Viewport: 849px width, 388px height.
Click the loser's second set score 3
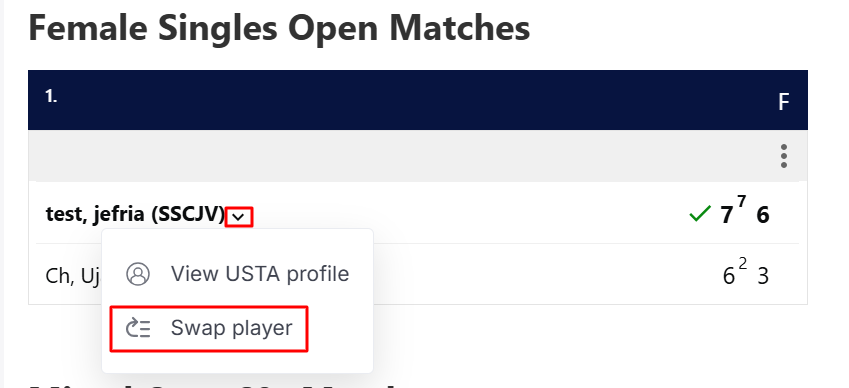(762, 276)
